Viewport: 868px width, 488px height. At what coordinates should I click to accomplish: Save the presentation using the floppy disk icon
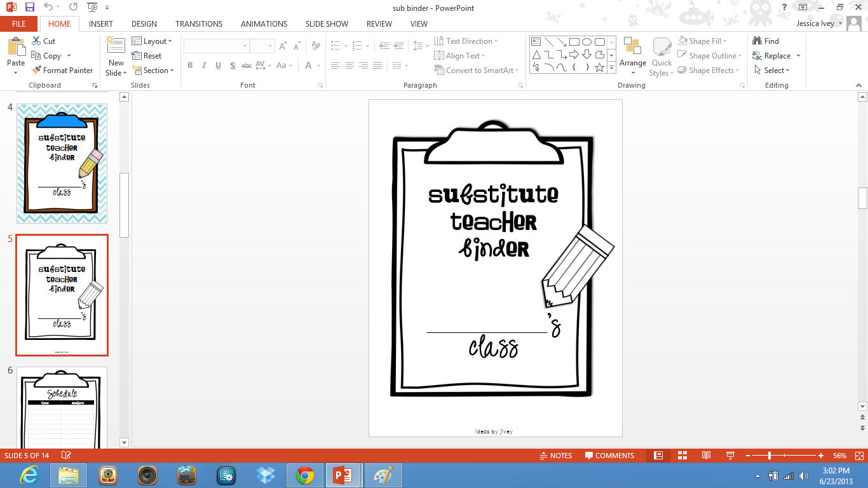tap(29, 8)
